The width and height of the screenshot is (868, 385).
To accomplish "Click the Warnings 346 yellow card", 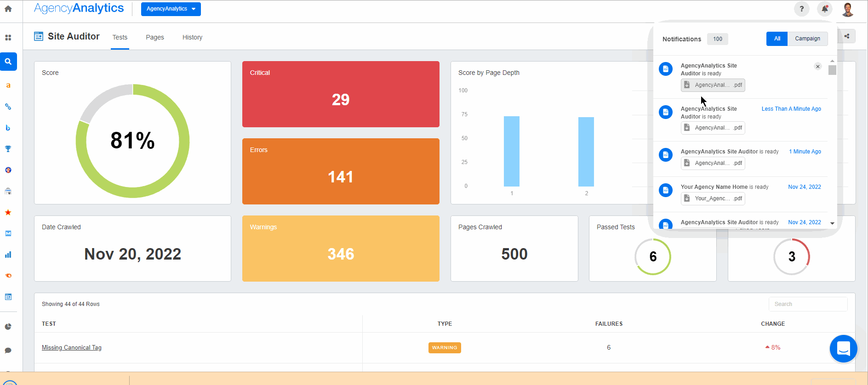I will [x=341, y=249].
